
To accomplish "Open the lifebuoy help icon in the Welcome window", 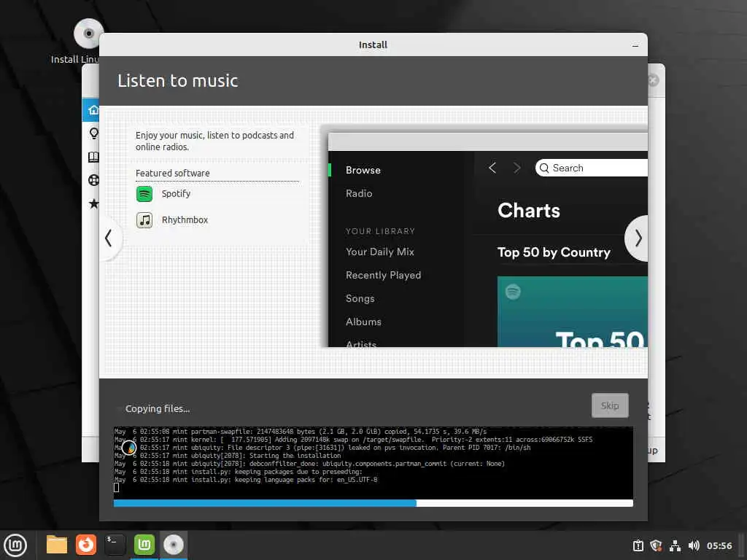I will [94, 180].
